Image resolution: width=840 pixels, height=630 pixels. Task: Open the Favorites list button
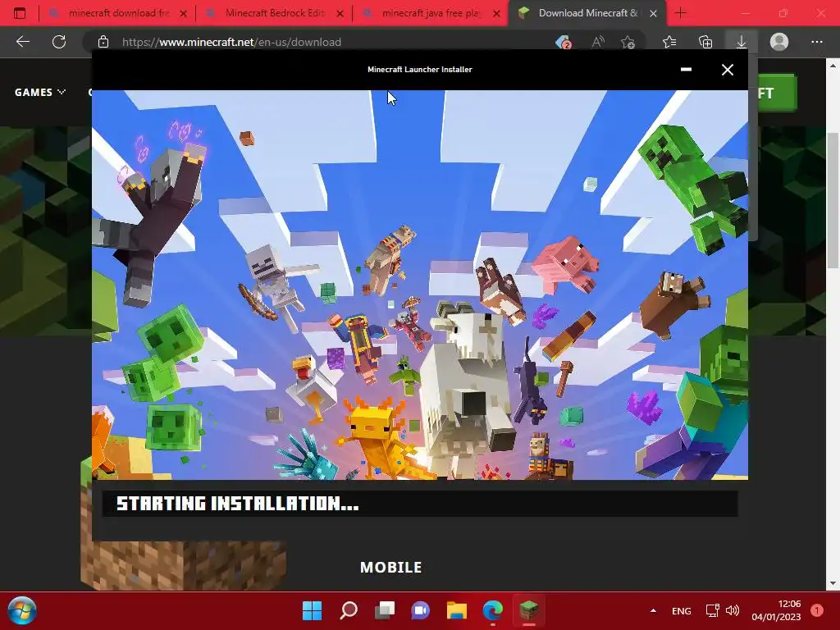669,42
